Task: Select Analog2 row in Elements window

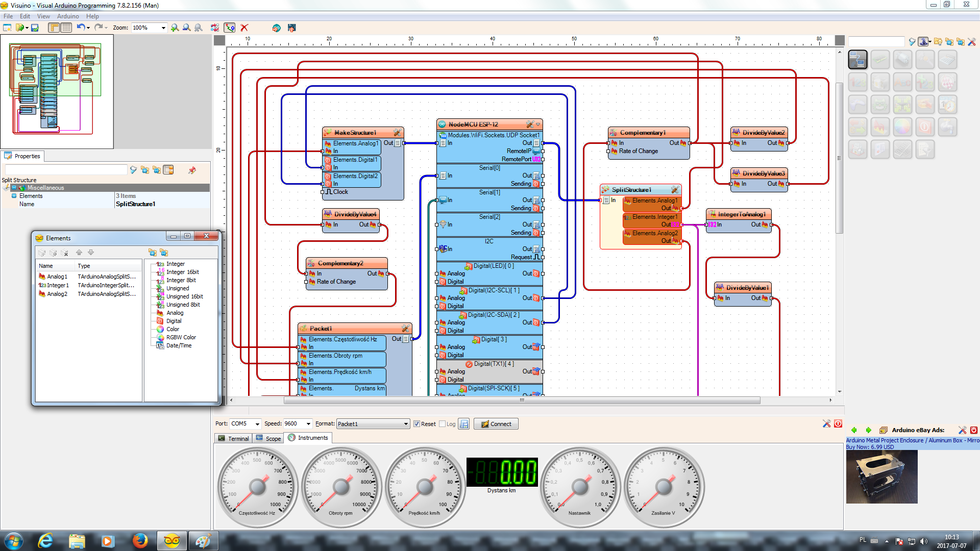Action: click(x=88, y=294)
